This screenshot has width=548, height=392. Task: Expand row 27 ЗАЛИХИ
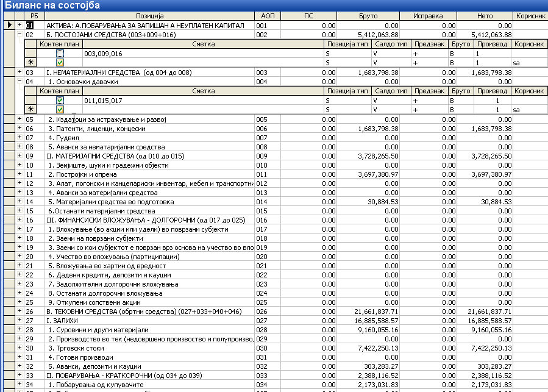[20, 320]
